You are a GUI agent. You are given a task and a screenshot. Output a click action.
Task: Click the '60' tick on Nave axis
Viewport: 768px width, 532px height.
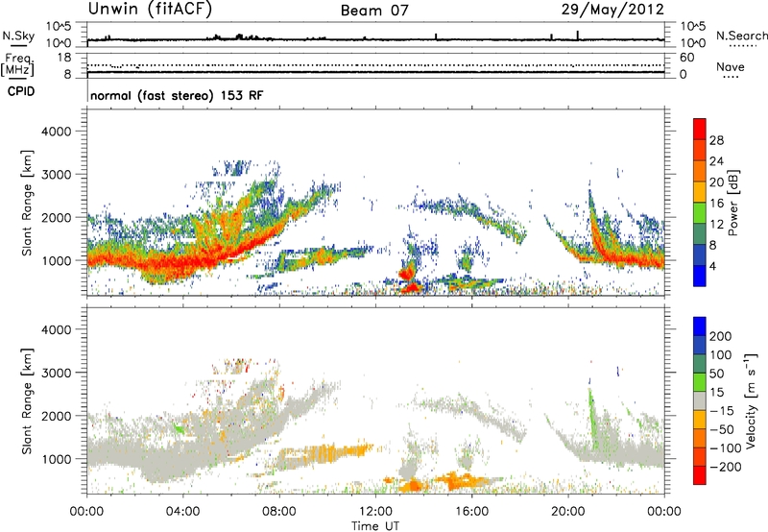tap(686, 58)
